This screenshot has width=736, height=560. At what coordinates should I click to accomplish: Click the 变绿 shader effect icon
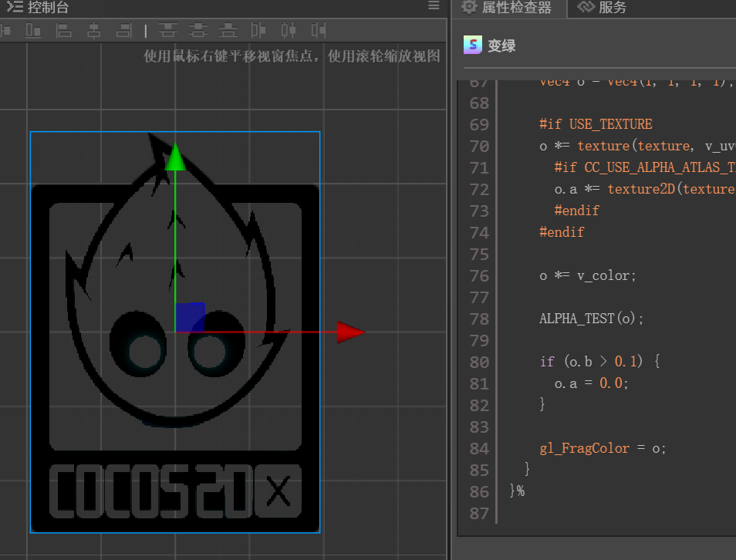pos(473,45)
